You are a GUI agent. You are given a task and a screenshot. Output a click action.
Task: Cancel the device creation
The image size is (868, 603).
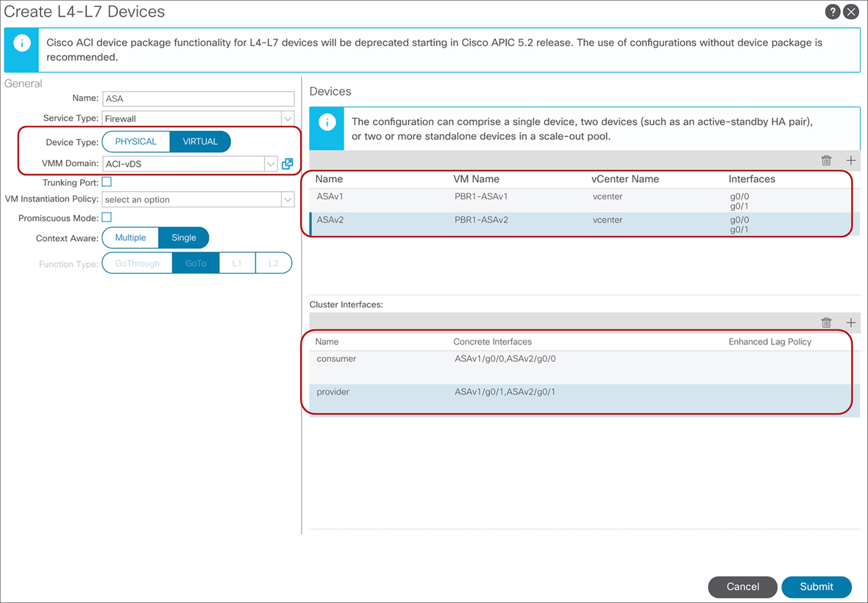(x=743, y=587)
